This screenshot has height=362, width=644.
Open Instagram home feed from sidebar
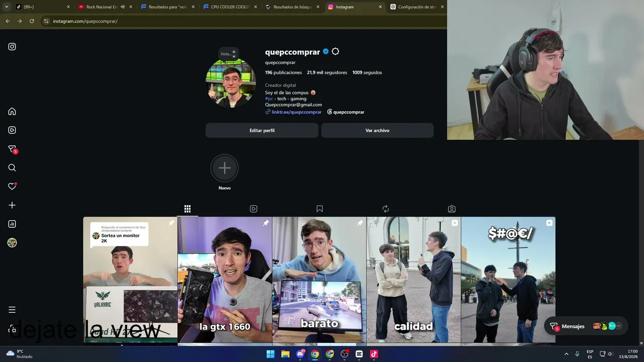12,112
